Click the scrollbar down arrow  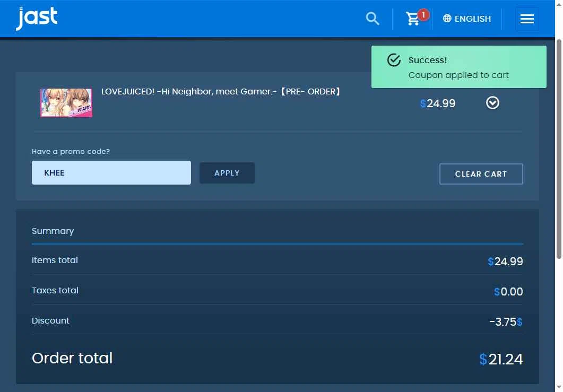[x=559, y=388]
